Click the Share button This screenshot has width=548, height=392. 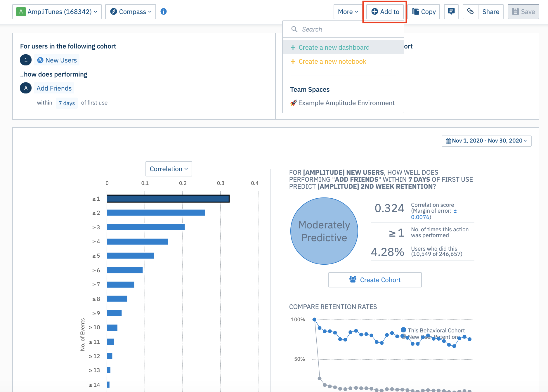[x=491, y=12]
